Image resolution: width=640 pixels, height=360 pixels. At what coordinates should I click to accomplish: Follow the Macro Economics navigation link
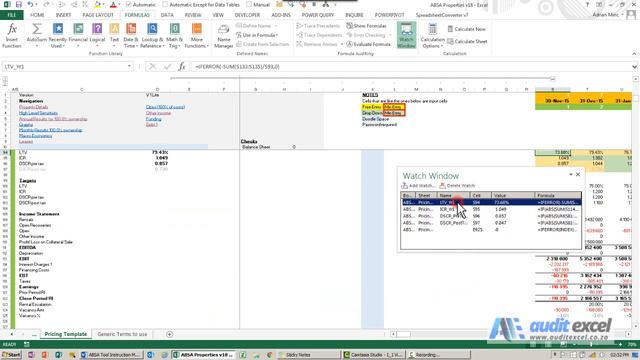pyautogui.click(x=36, y=136)
